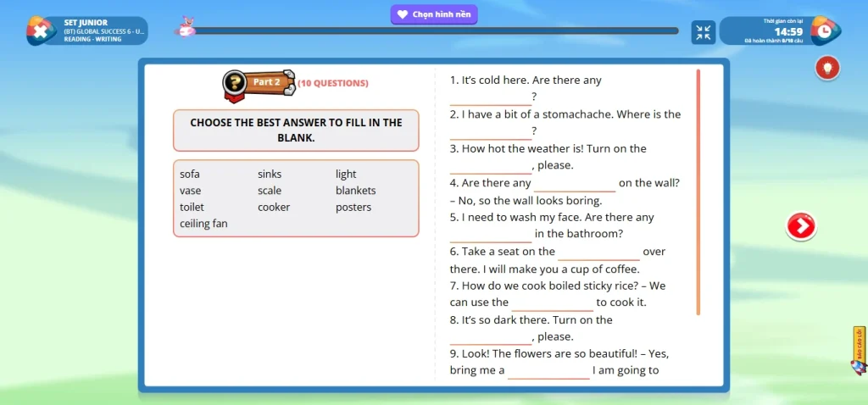Click the blank in question 4 before 'on the wall'
Screen dimensions: 868x405
pyautogui.click(x=575, y=184)
